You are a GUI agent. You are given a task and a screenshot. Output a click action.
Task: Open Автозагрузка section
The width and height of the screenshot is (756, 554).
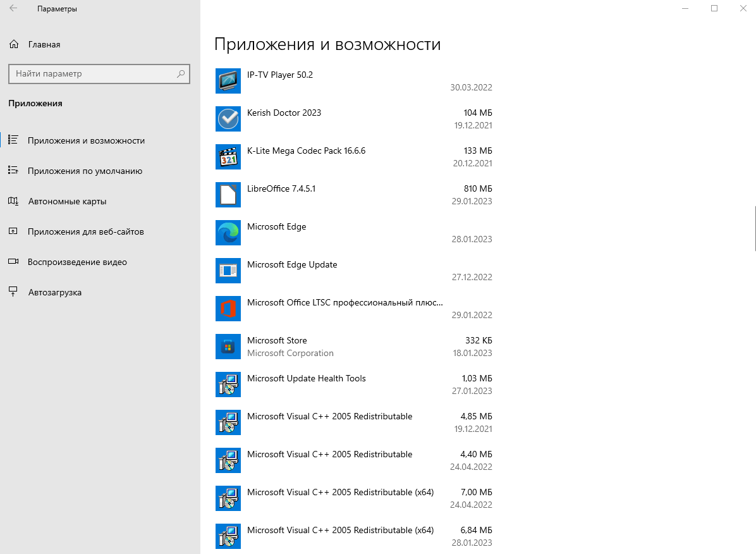[x=100, y=292]
